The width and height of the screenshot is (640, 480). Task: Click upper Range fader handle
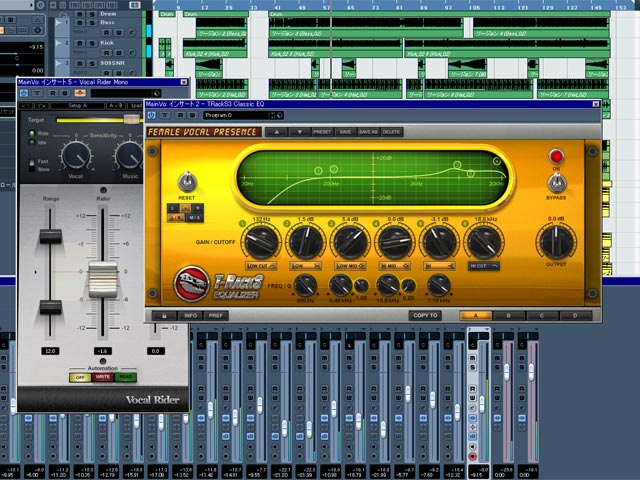click(x=51, y=237)
